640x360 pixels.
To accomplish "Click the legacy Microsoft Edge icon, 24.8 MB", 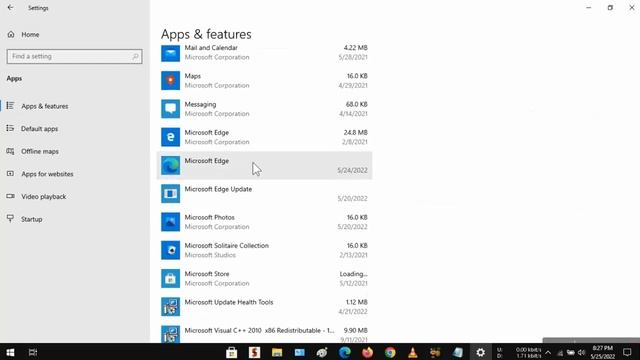I will [170, 137].
